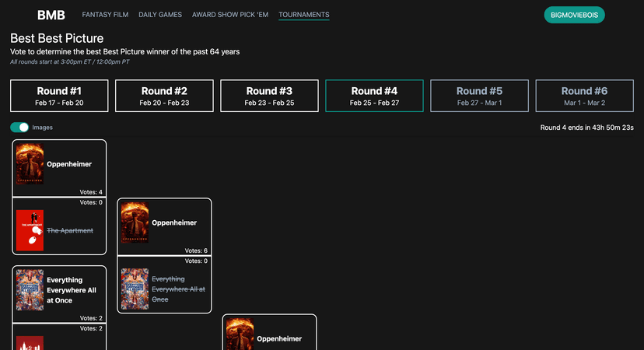Click the Oppenheimer poster in Round 2
The width and height of the screenshot is (644, 350).
135,222
